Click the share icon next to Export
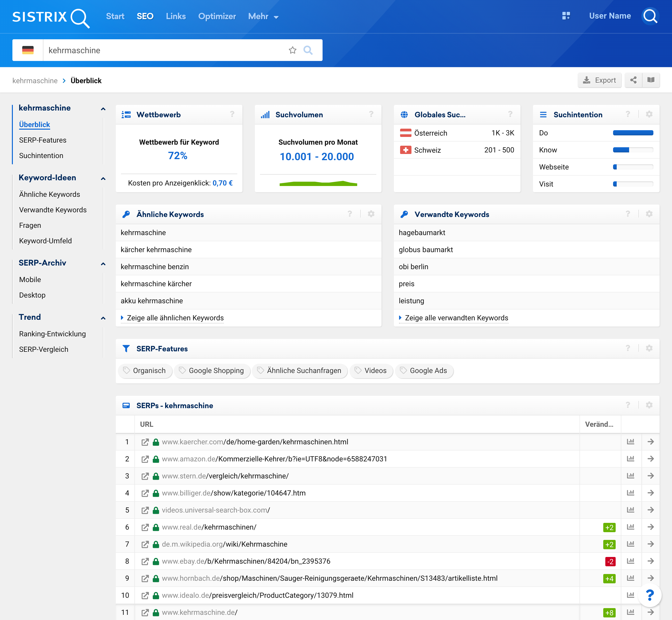This screenshot has width=672, height=620. coord(633,80)
